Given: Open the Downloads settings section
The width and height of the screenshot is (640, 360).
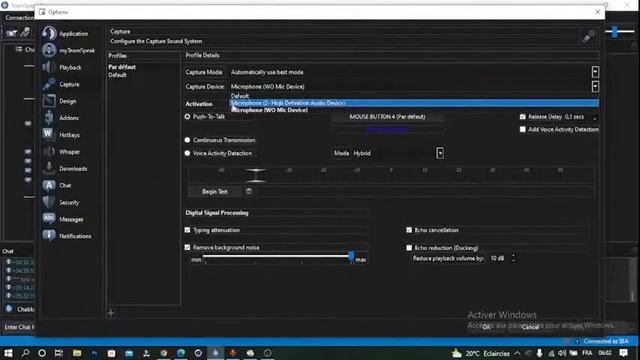Looking at the screenshot, I should click(x=65, y=168).
